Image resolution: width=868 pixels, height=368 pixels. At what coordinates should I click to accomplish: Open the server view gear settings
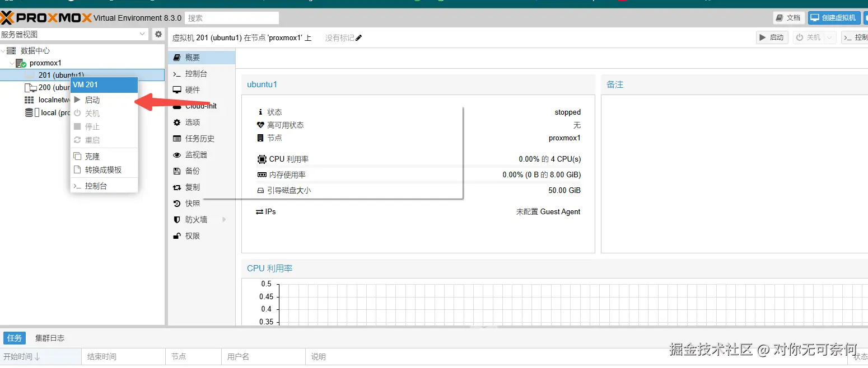pos(158,34)
